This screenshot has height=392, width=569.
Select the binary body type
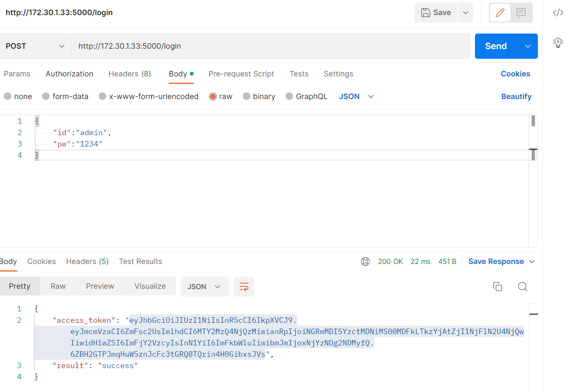(x=259, y=97)
